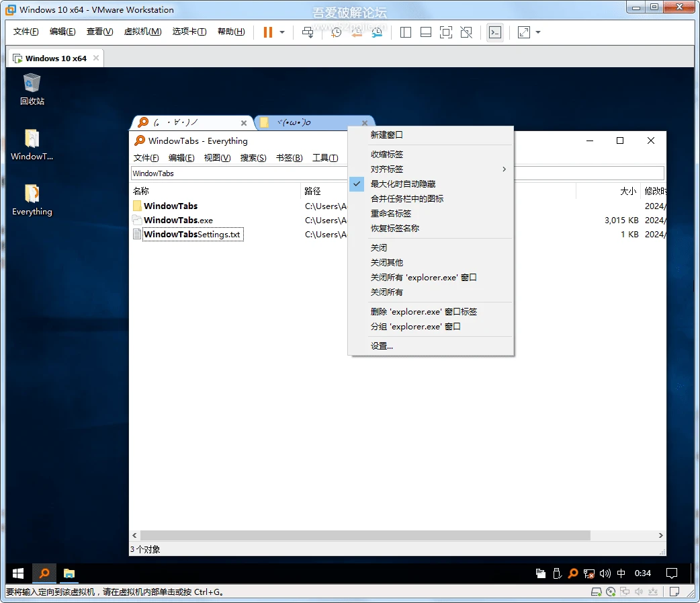Choose 设置... from the context menu
The height and width of the screenshot is (603, 700).
[x=382, y=345]
